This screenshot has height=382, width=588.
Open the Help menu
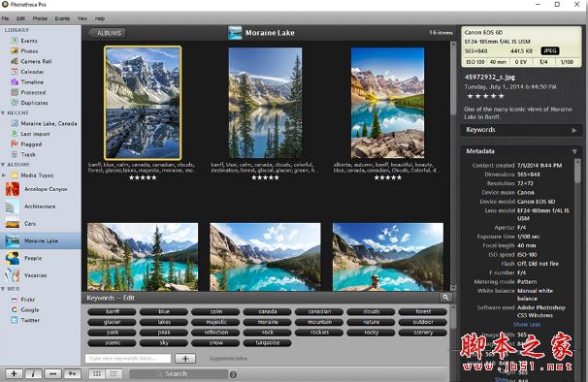coord(100,18)
